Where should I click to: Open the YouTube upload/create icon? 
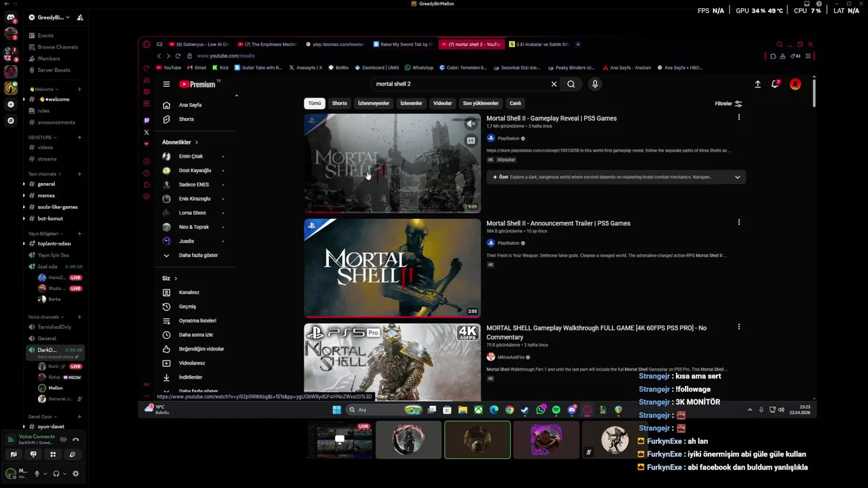coord(757,84)
